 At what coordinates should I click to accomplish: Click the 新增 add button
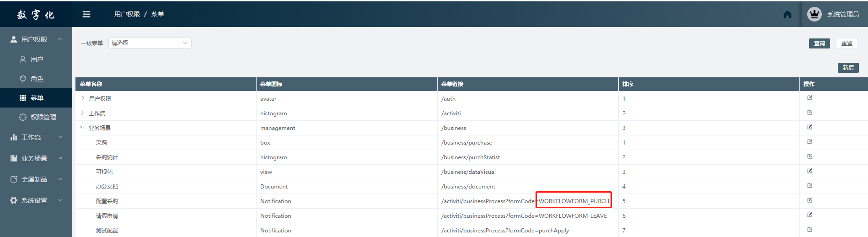848,68
